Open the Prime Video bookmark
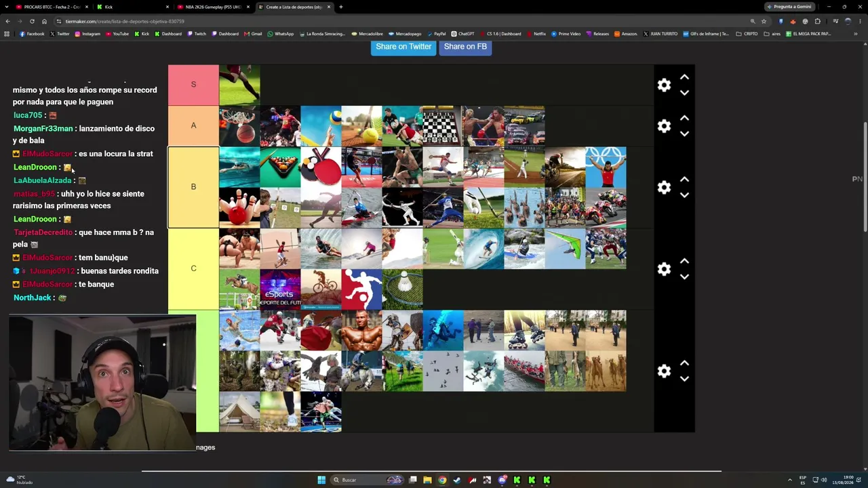This screenshot has width=868, height=488. click(566, 34)
